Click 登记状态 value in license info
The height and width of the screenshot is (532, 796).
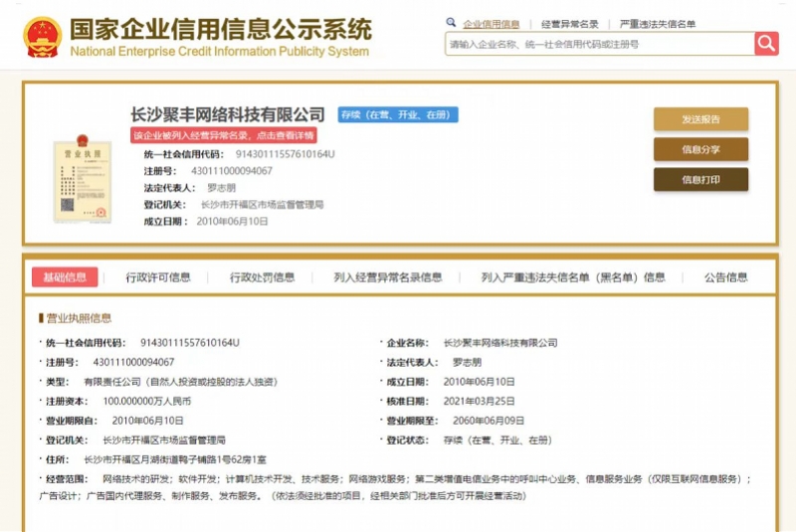(x=497, y=441)
